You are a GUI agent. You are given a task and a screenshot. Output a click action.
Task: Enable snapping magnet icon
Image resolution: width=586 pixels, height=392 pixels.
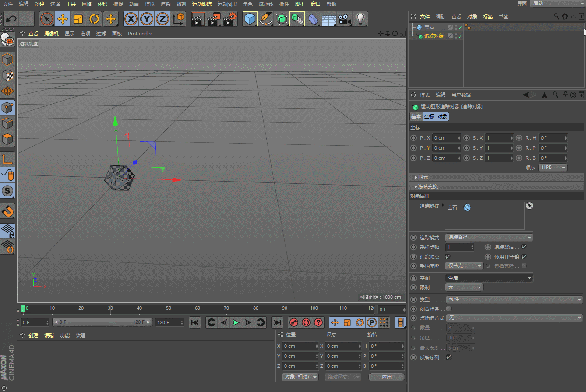click(8, 211)
